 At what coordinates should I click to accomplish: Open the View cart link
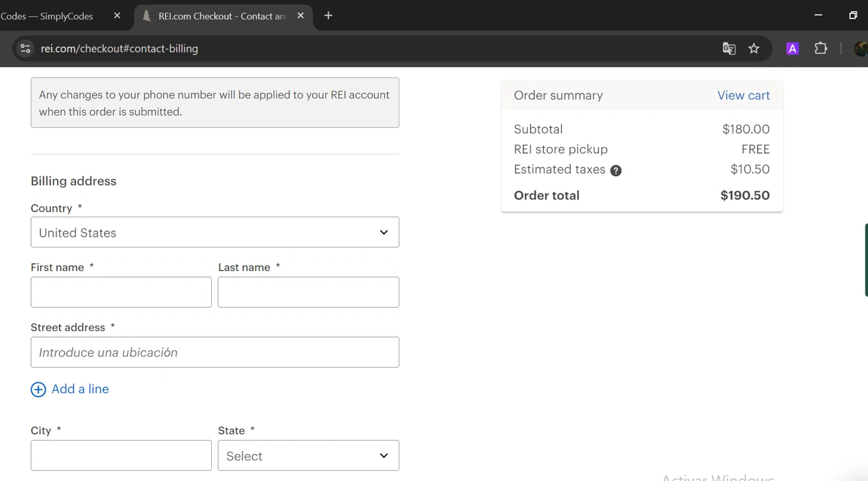743,95
